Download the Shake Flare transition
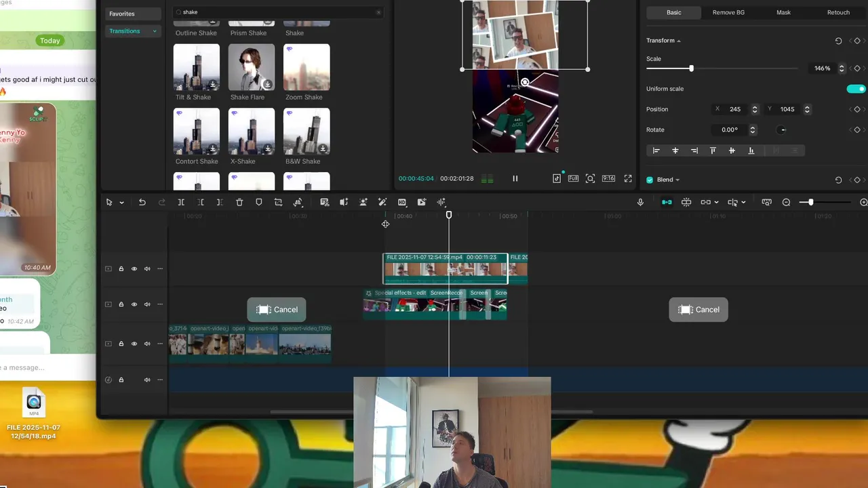Viewport: 868px width, 488px height. tap(267, 85)
